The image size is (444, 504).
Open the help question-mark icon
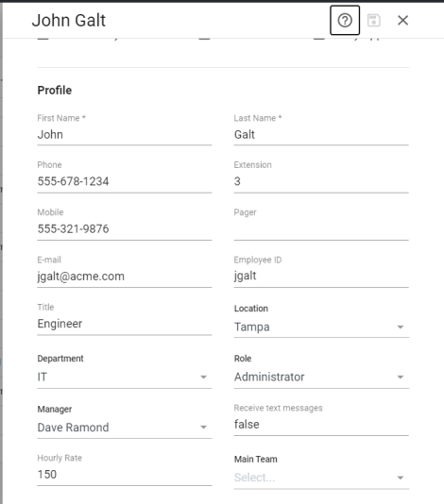(x=345, y=20)
